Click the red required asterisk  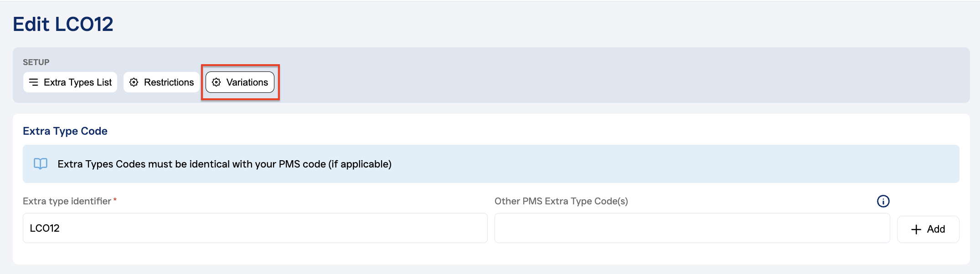click(115, 200)
